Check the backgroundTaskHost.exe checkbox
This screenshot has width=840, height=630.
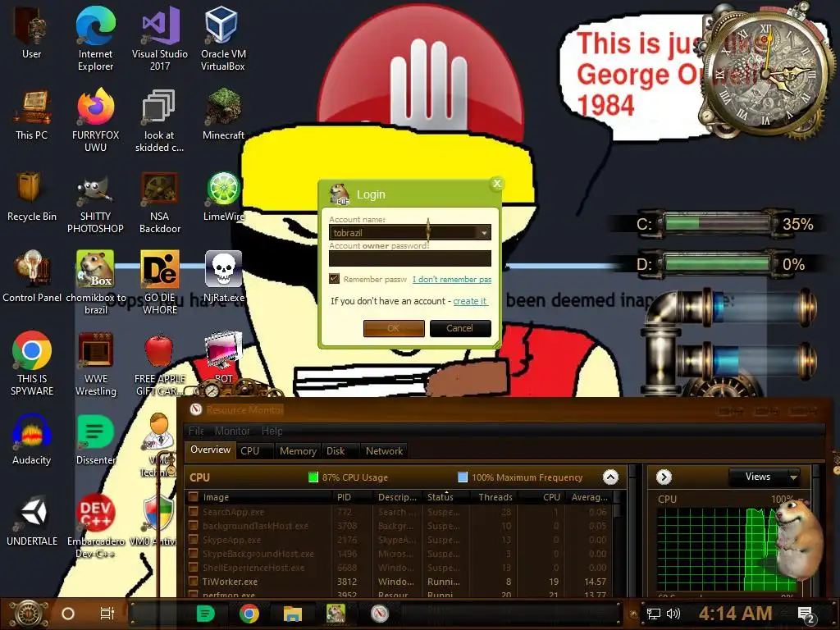coord(194,526)
